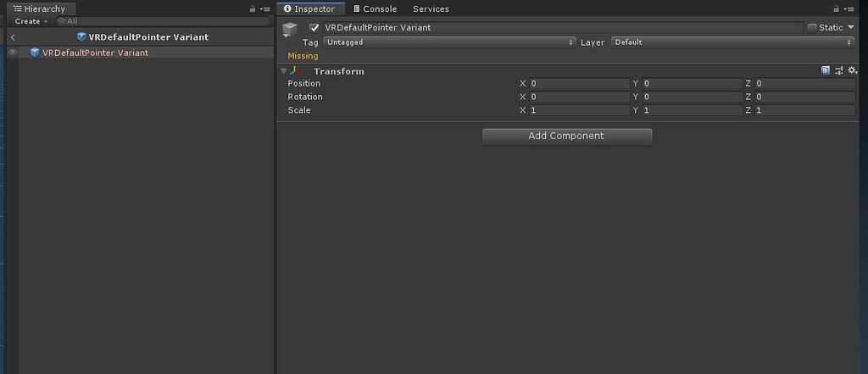Screen dimensions: 868x374
Task: Switch to the Console tab
Action: (x=375, y=8)
